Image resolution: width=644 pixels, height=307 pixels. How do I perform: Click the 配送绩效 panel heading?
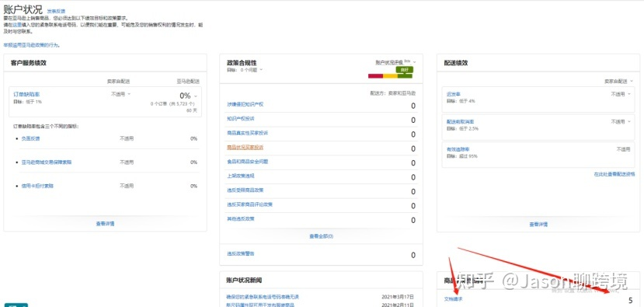click(456, 63)
